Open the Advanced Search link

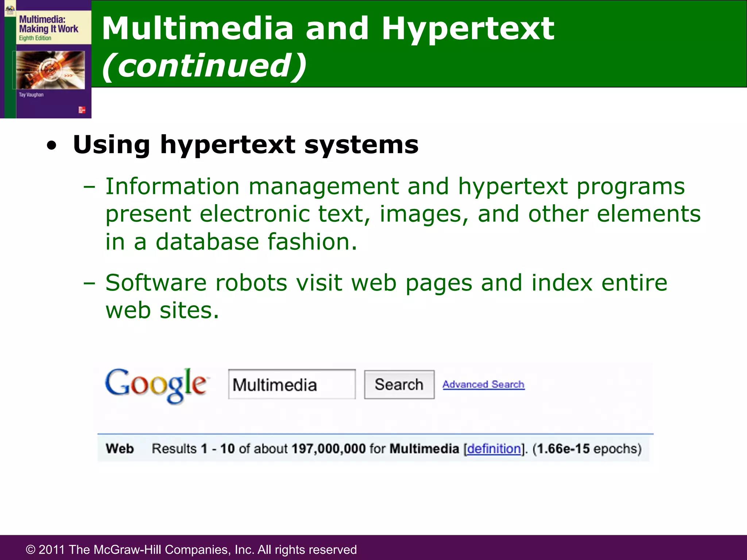(x=484, y=385)
